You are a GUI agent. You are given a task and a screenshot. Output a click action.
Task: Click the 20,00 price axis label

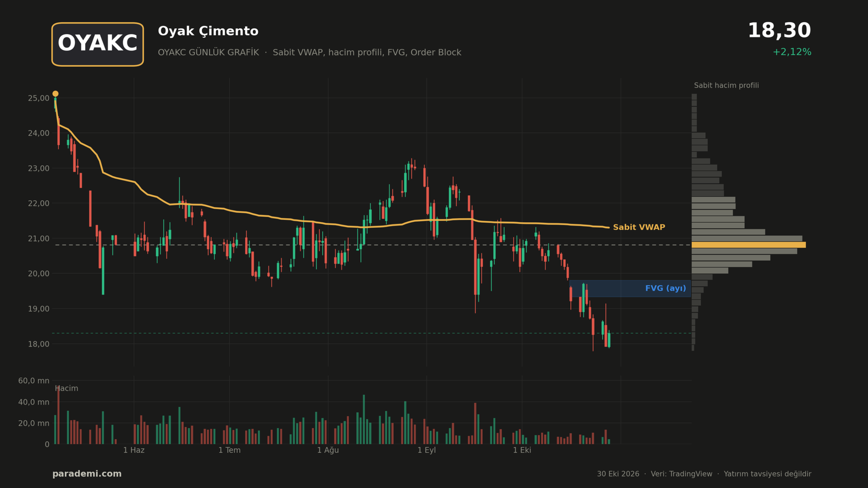[x=39, y=274]
